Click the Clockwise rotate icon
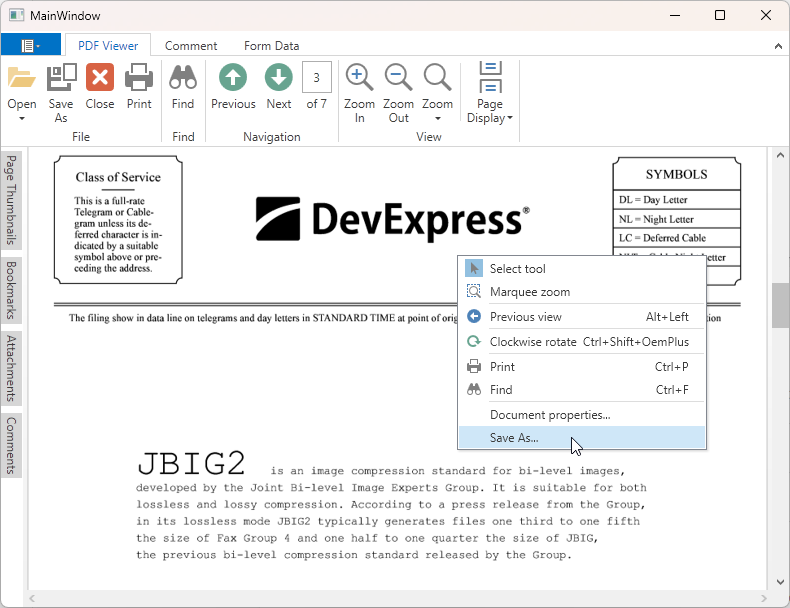The image size is (790, 608). (474, 342)
